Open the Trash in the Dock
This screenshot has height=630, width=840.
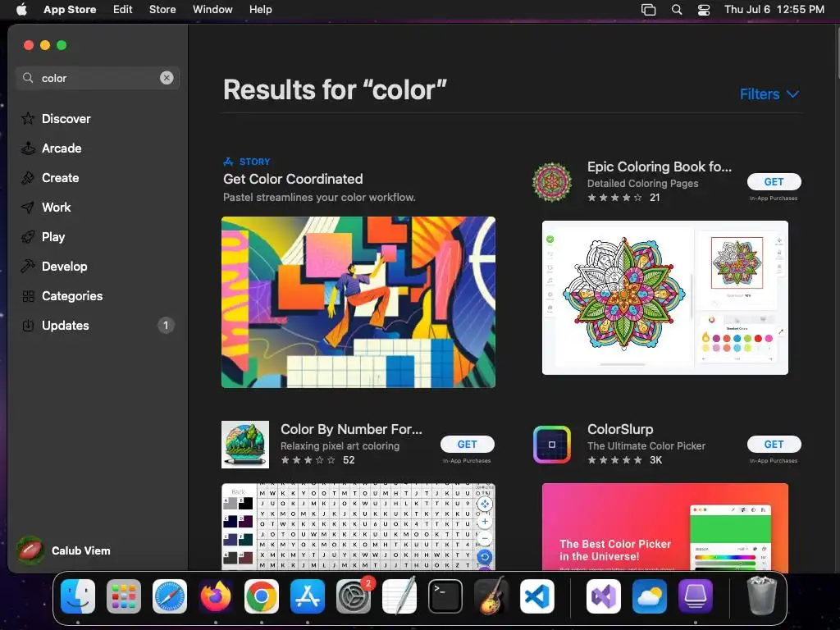pos(761,596)
